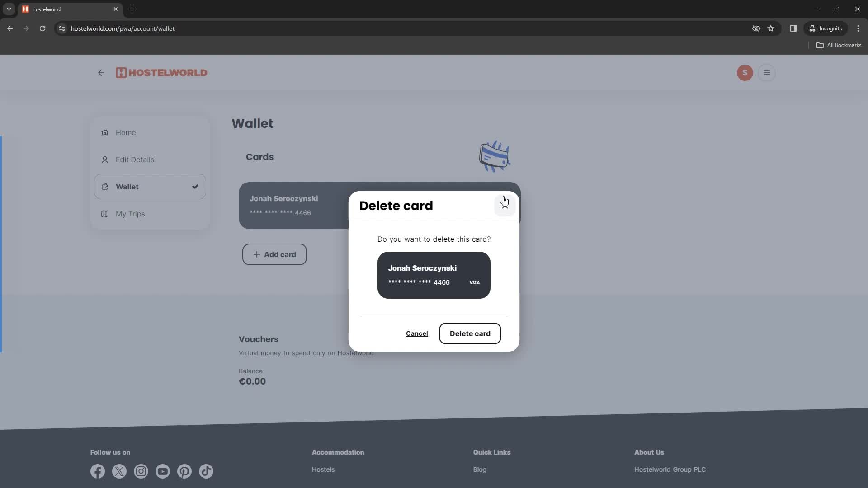This screenshot has width=868, height=488.
Task: Bookmark this page with star icon
Action: (x=771, y=28)
